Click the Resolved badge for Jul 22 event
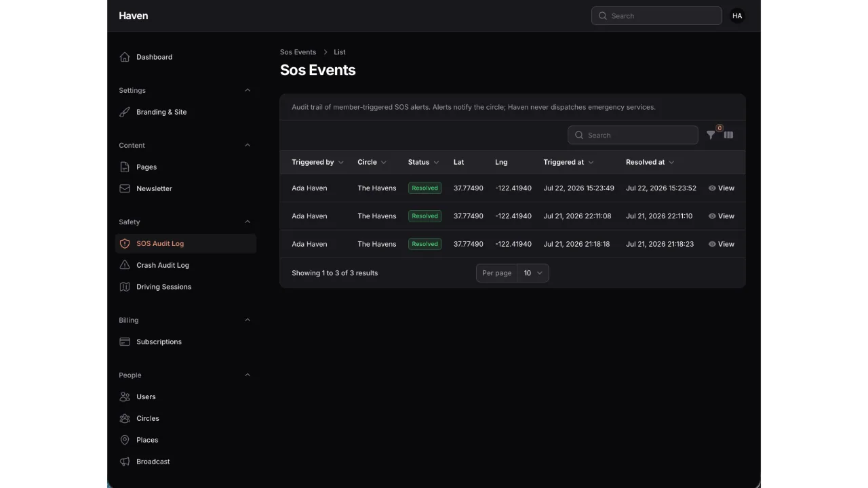The height and width of the screenshot is (488, 868). [425, 188]
